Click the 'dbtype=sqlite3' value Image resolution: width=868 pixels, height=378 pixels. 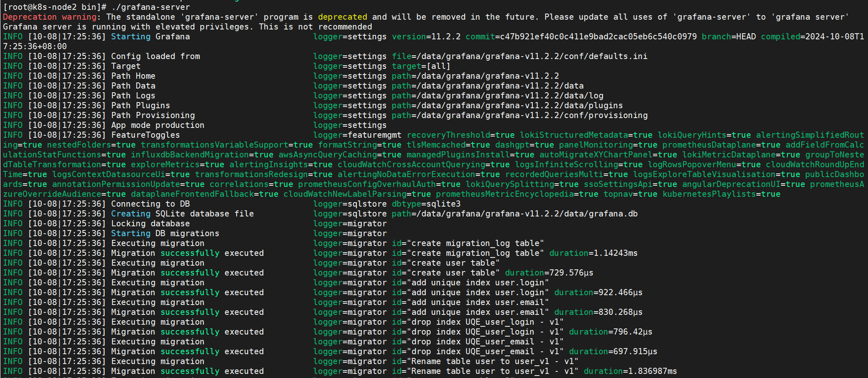pyautogui.click(x=426, y=204)
